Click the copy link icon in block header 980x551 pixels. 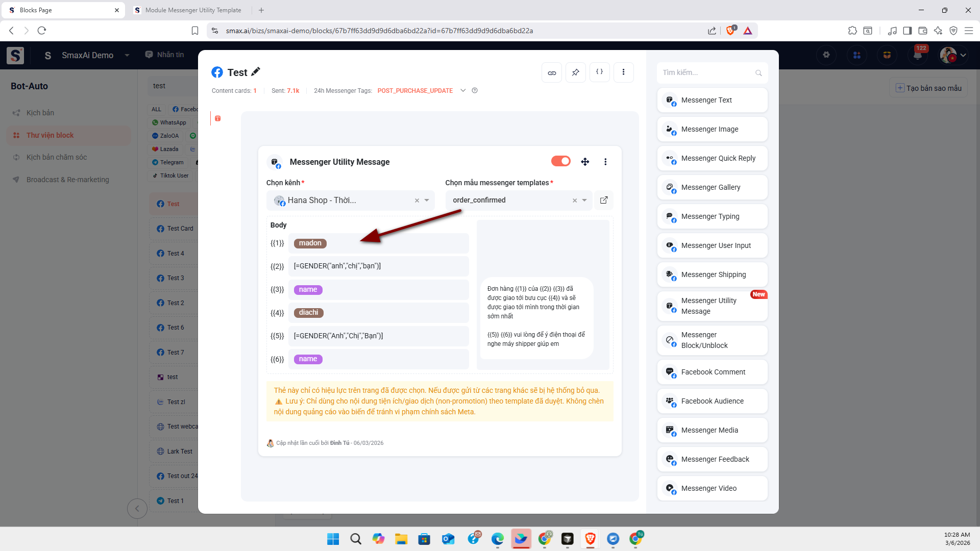click(552, 72)
